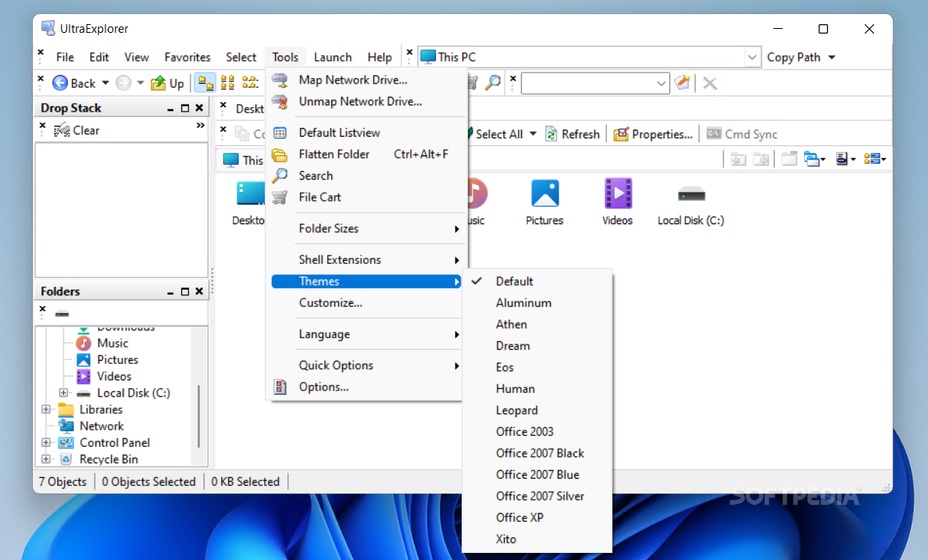
Task: Open the Copy Path dropdown arrow
Action: click(x=832, y=58)
